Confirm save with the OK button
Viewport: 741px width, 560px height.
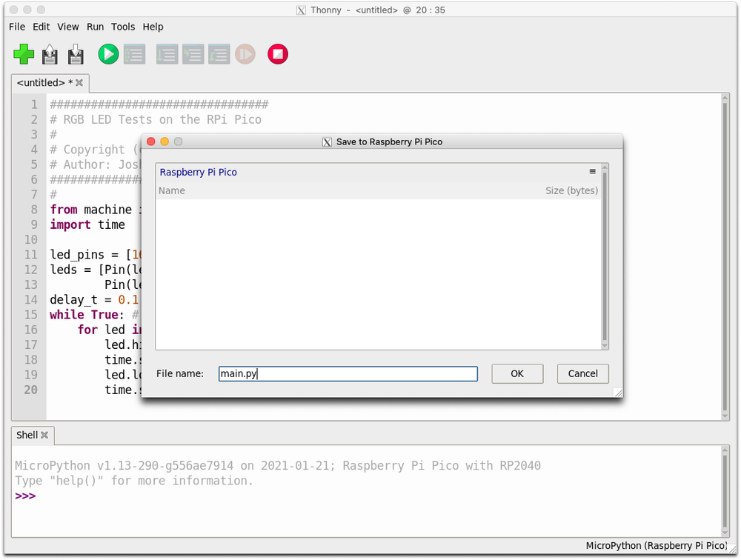(517, 374)
